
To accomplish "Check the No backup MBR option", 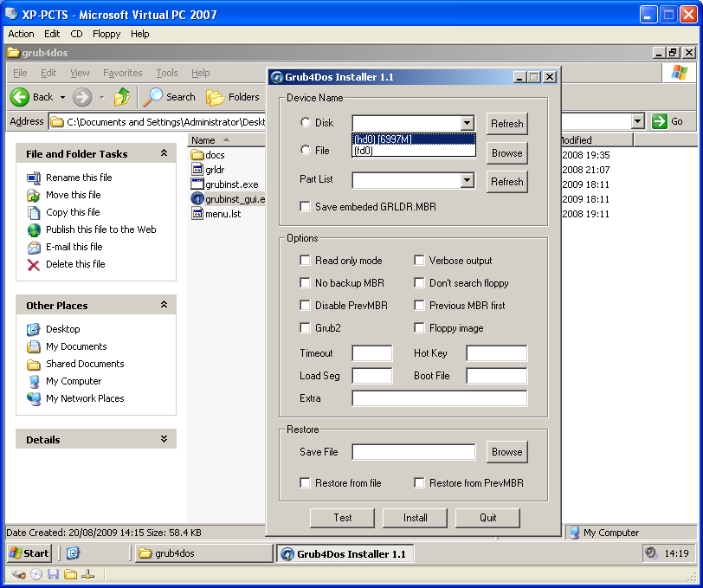I will click(x=305, y=282).
